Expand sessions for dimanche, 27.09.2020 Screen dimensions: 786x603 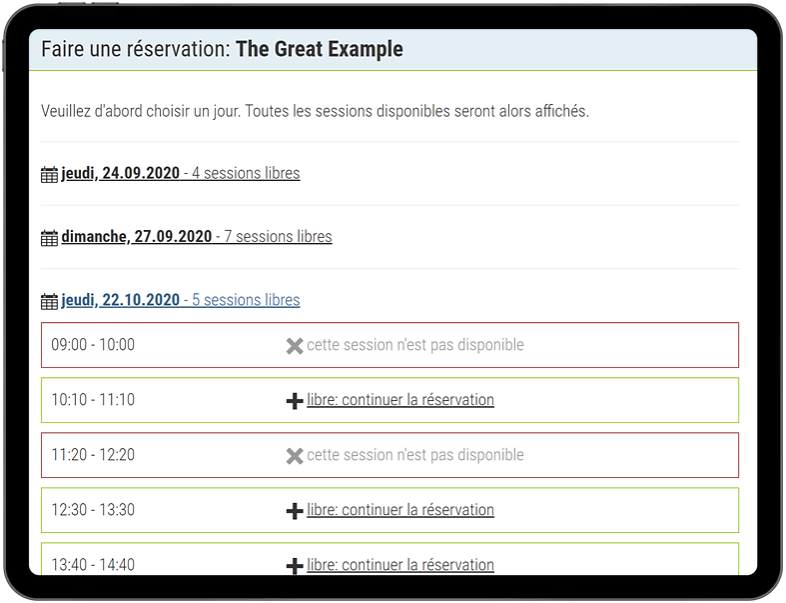pyautogui.click(x=195, y=237)
